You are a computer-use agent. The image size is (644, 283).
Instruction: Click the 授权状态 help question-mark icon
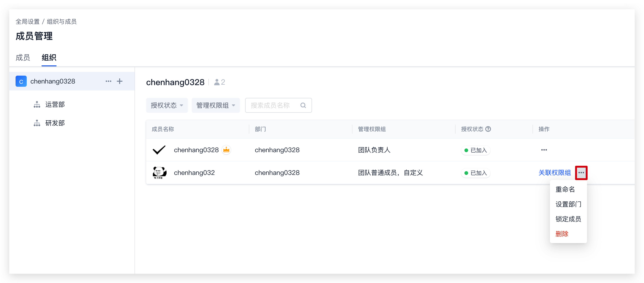pos(488,129)
